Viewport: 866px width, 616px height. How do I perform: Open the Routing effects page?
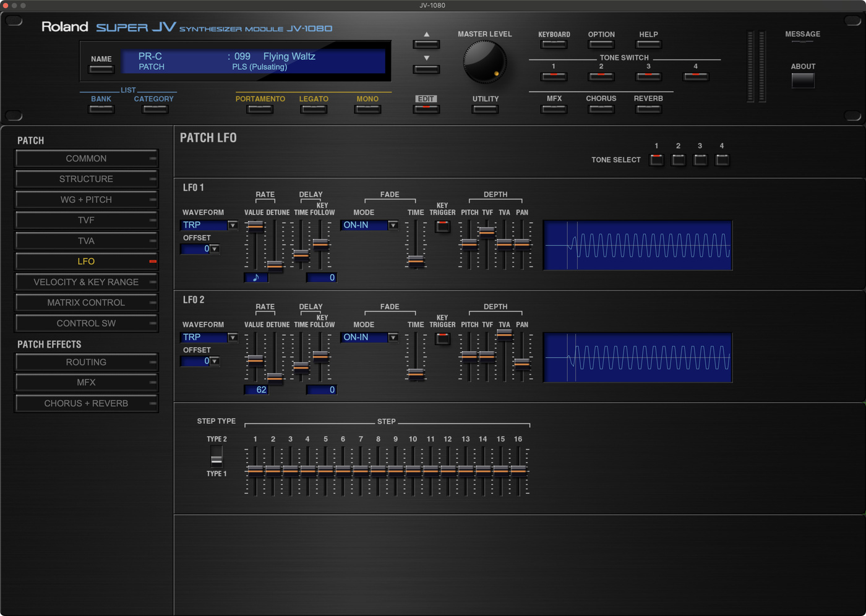pyautogui.click(x=87, y=362)
